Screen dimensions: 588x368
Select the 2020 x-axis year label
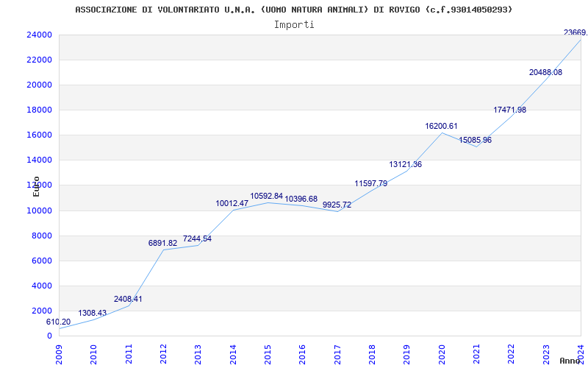(442, 355)
